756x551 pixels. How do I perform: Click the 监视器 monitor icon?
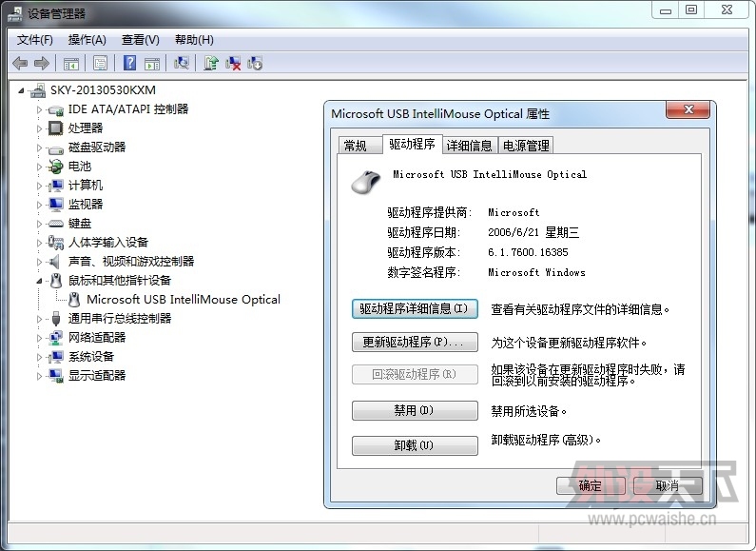[56, 205]
